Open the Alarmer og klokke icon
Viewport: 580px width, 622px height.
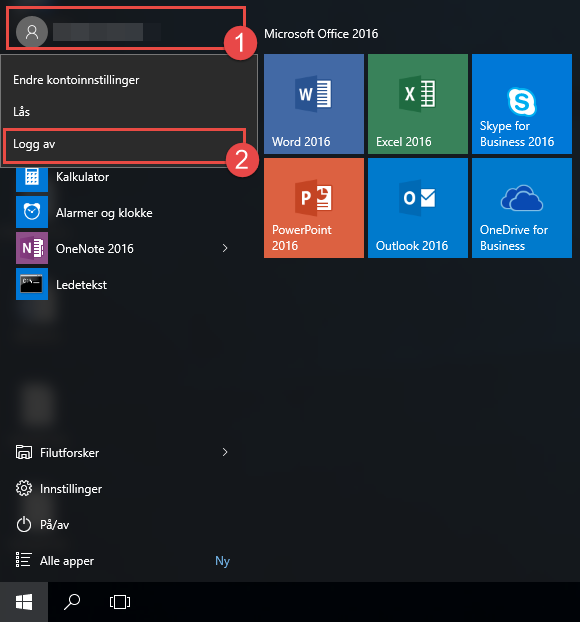[32, 212]
